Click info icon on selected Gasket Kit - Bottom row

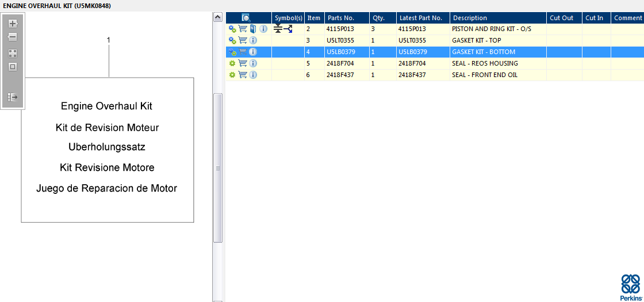(x=253, y=52)
